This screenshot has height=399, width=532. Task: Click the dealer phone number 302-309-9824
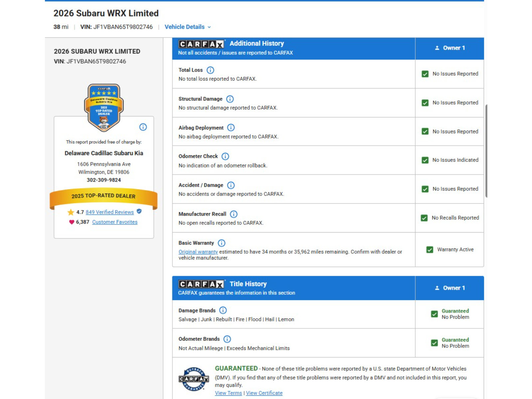tap(104, 180)
